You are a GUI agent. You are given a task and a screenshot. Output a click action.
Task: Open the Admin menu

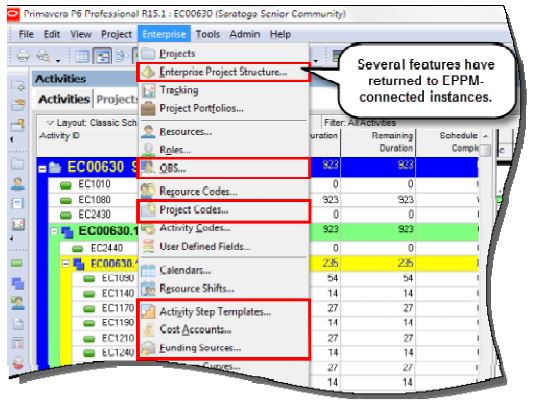pos(245,34)
